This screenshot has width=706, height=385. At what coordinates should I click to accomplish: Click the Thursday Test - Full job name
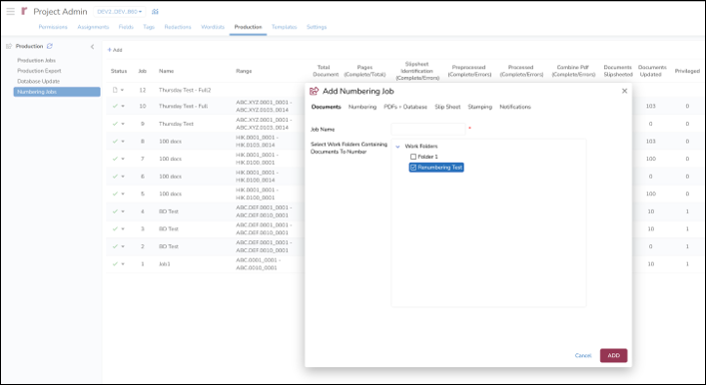183,106
